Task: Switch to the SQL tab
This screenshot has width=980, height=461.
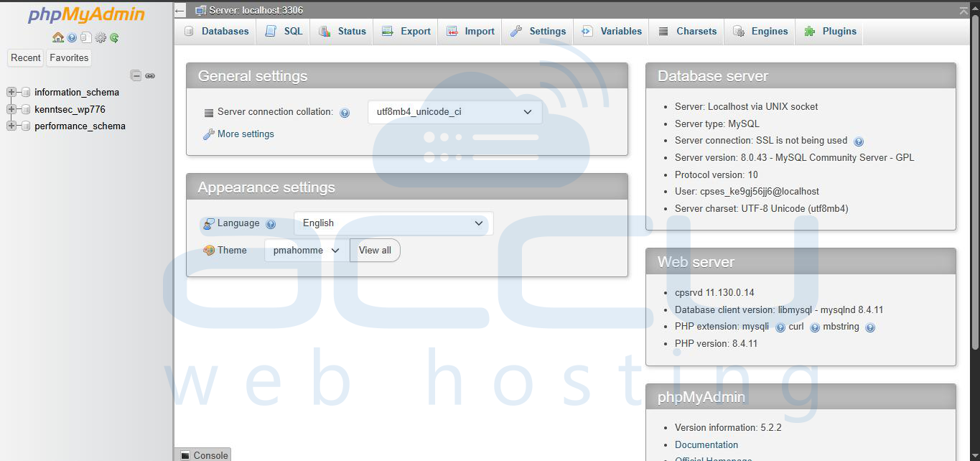Action: click(x=284, y=32)
